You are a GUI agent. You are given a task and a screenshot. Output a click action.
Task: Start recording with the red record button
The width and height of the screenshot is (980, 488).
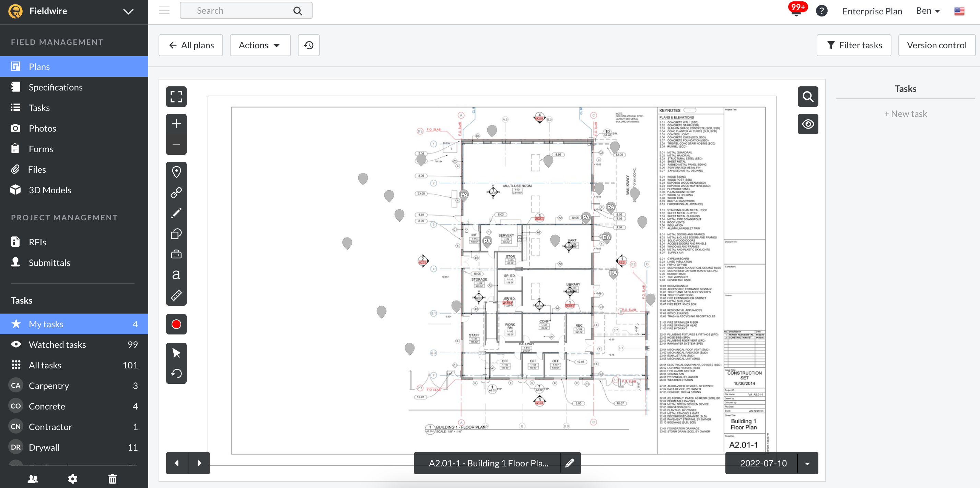(x=176, y=324)
